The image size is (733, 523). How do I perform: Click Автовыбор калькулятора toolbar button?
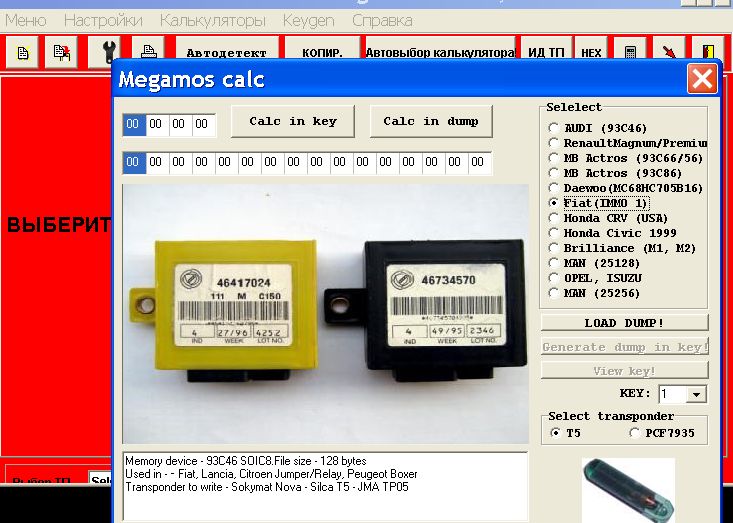click(440, 49)
